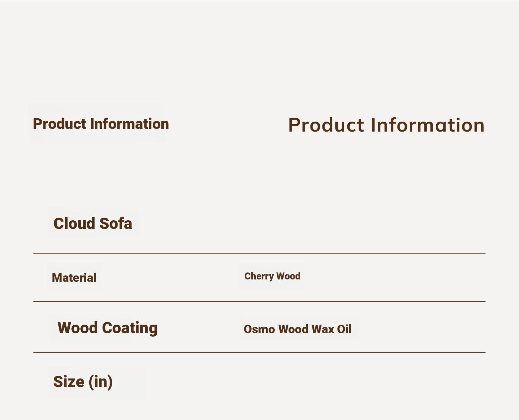Click the word Size in the bottom label

[x=69, y=381]
